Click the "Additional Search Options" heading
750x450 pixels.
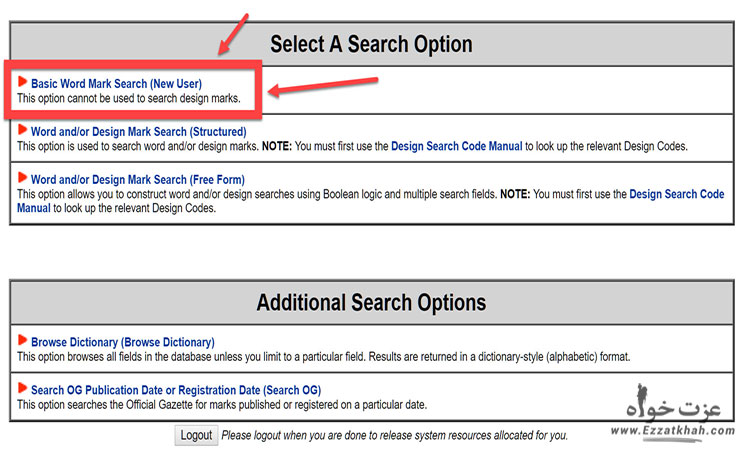coord(371,302)
